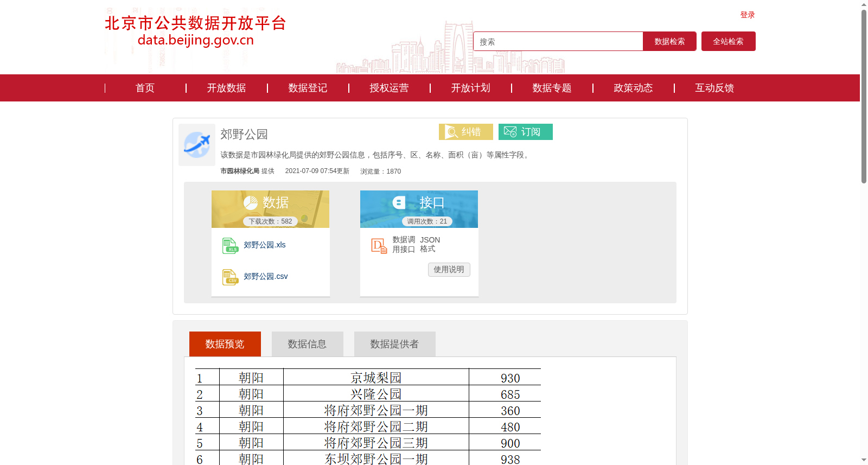Image resolution: width=868 pixels, height=465 pixels.
Task: Click the 数据调用接口 document icon
Action: click(379, 246)
